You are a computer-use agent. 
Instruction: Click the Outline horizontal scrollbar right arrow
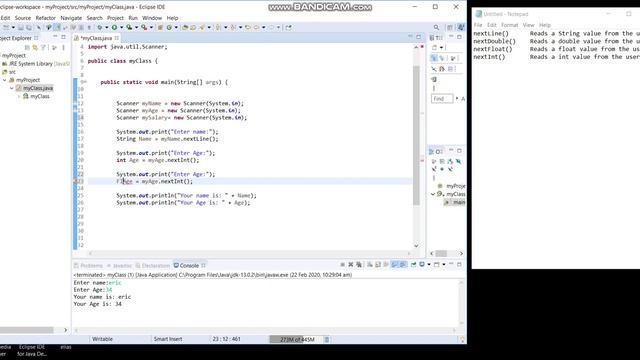pyautogui.click(x=461, y=253)
